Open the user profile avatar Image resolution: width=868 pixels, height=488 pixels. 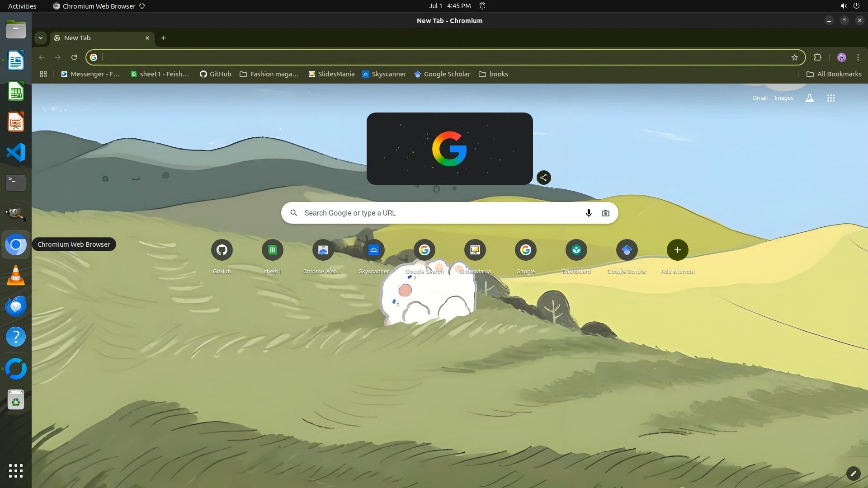coord(841,57)
